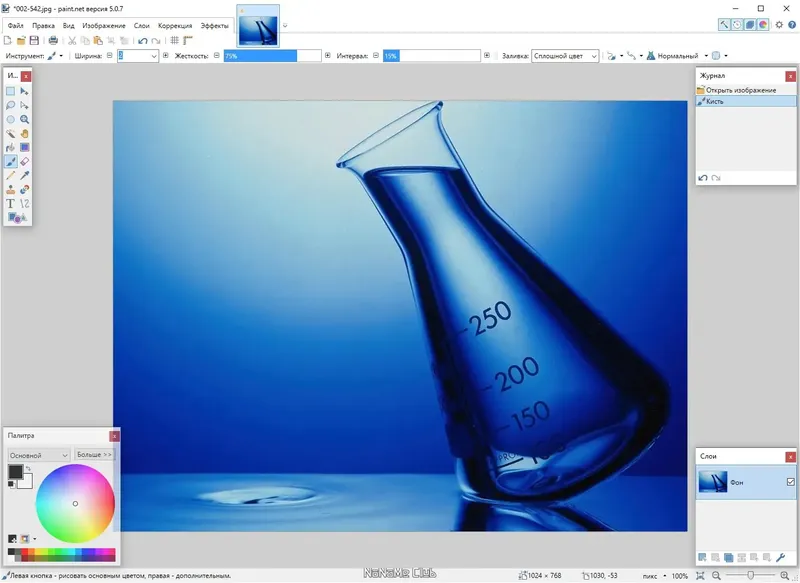Toggle the pixel grid display
800x583 pixels.
(x=174, y=40)
